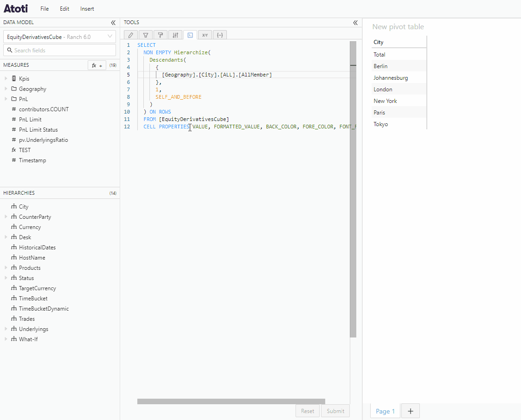Open the Insert menu
Image resolution: width=521 pixels, height=420 pixels.
[x=87, y=9]
